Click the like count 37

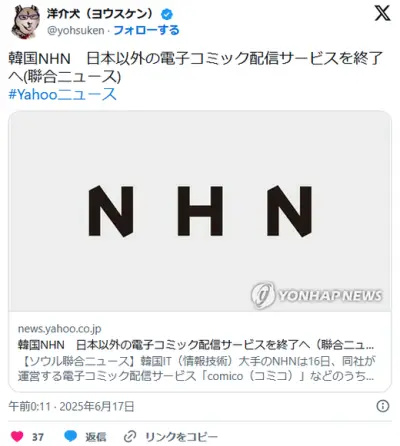[38, 437]
